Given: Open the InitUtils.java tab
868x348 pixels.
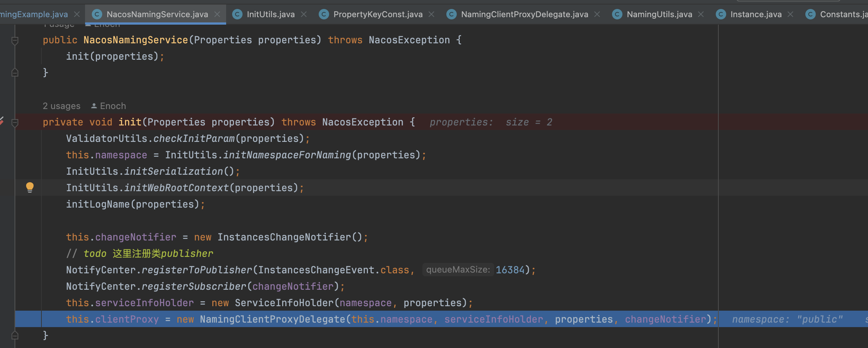Looking at the screenshot, I should click(x=271, y=14).
